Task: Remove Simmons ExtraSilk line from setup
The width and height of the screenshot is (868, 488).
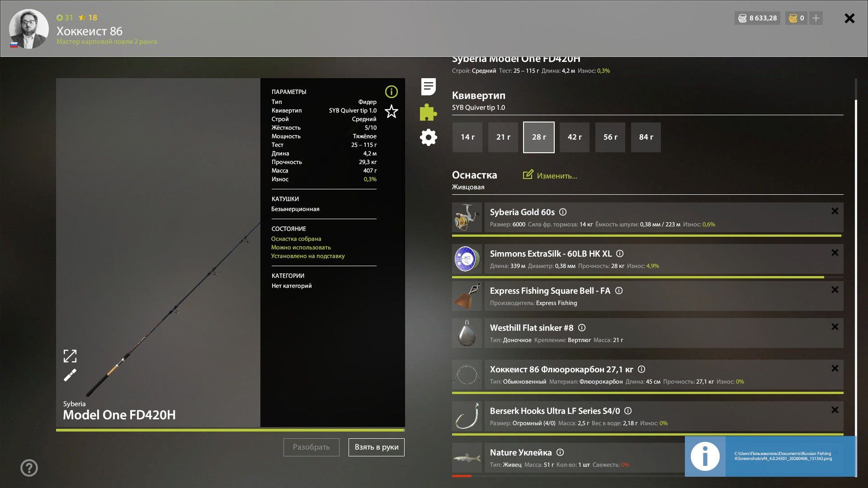Action: (835, 253)
